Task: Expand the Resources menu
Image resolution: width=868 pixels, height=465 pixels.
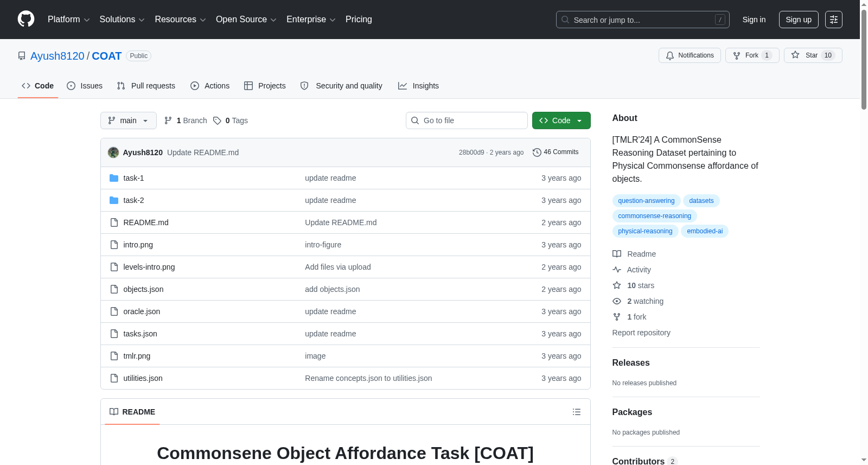Action: tap(180, 20)
